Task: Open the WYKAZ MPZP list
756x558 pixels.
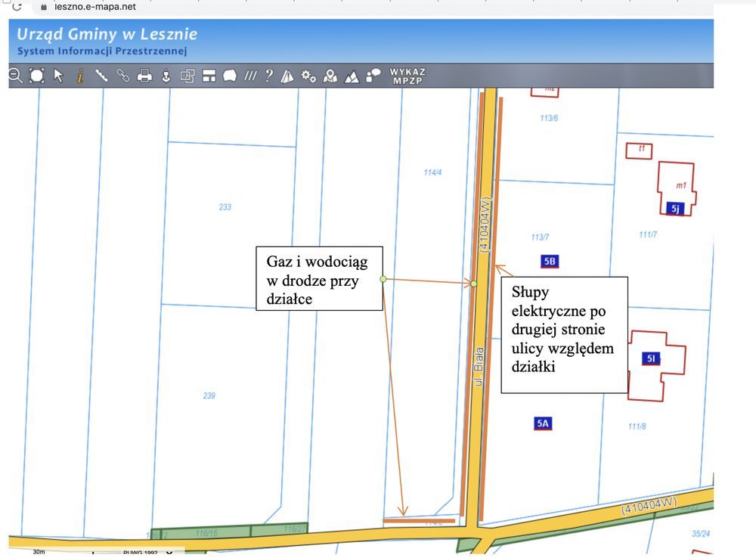Action: pos(407,76)
